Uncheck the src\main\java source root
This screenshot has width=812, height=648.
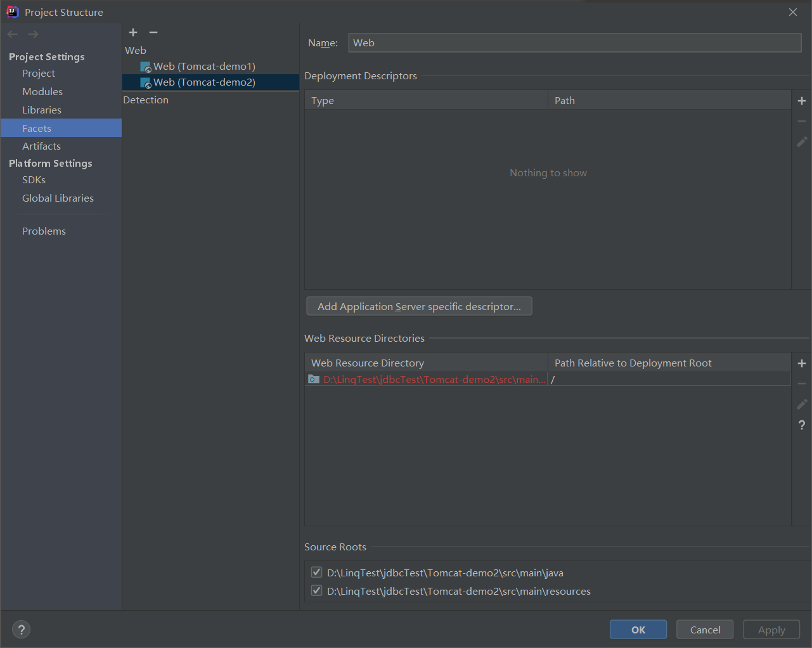pyautogui.click(x=316, y=573)
